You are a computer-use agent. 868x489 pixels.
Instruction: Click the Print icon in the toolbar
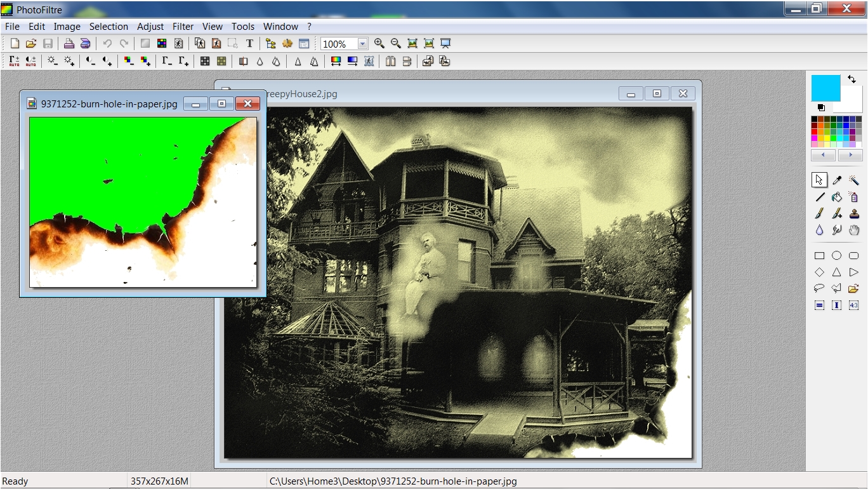coord(69,44)
